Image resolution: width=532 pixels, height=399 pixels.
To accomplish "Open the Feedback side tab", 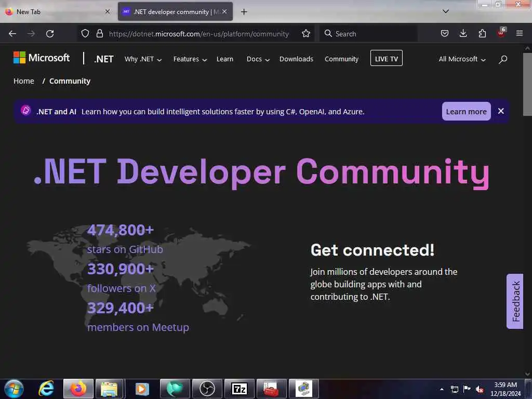I will point(515,301).
